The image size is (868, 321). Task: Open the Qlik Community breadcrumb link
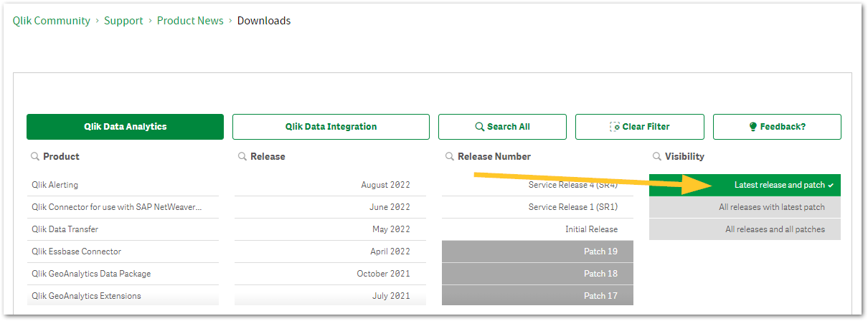coord(52,21)
